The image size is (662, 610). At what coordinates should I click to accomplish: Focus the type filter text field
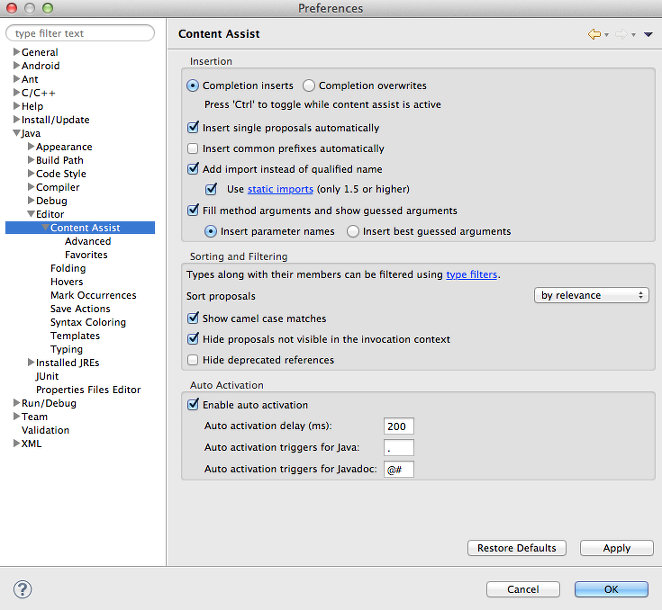[x=80, y=33]
